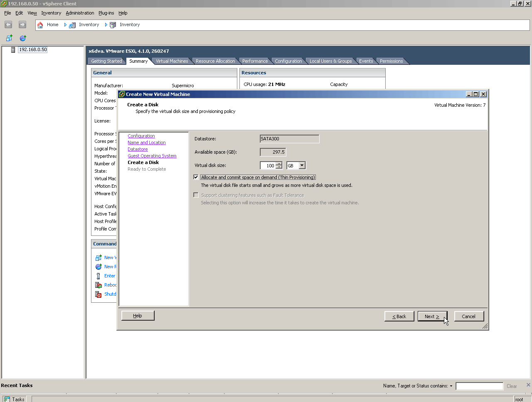Click the new resource pool toolbar icon
The image size is (532, 402).
[x=23, y=38]
